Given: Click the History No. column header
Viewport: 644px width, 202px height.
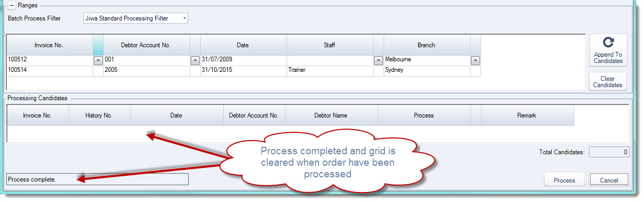Looking at the screenshot, I should 100,115.
